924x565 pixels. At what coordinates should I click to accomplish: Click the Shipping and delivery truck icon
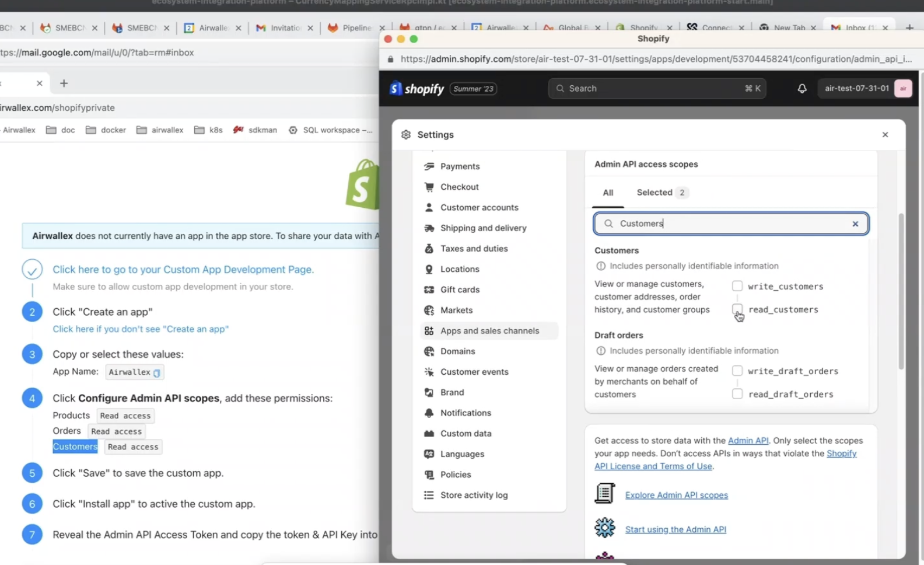pyautogui.click(x=429, y=228)
